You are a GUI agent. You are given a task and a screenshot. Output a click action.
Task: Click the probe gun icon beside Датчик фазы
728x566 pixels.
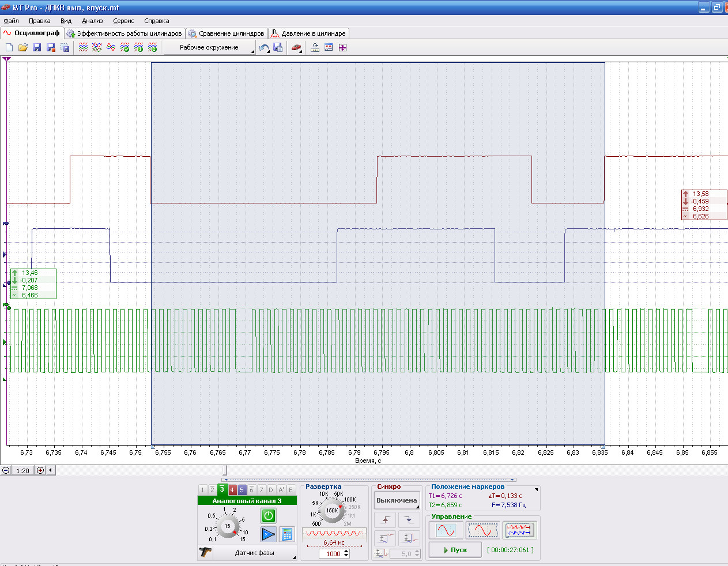[205, 553]
